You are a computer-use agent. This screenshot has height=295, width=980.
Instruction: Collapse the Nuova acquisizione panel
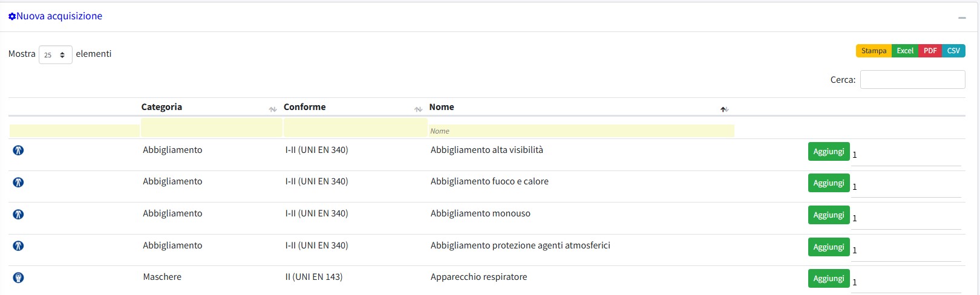tap(962, 18)
